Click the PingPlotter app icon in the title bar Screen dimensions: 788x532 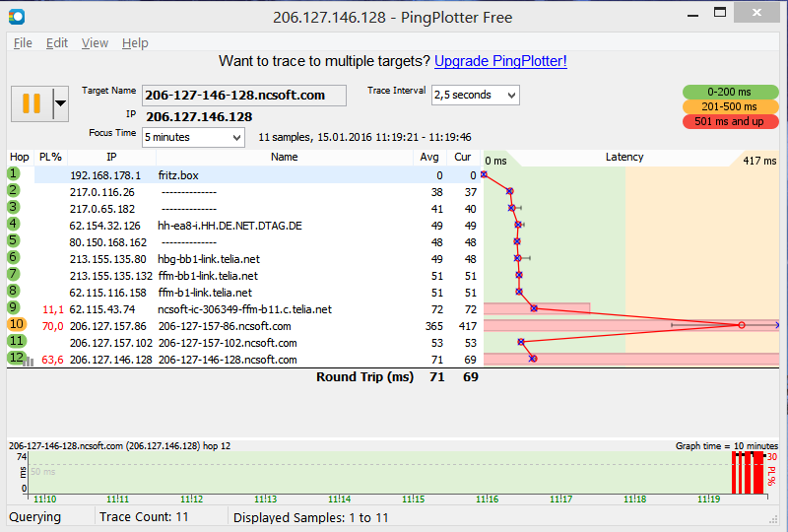(16, 16)
